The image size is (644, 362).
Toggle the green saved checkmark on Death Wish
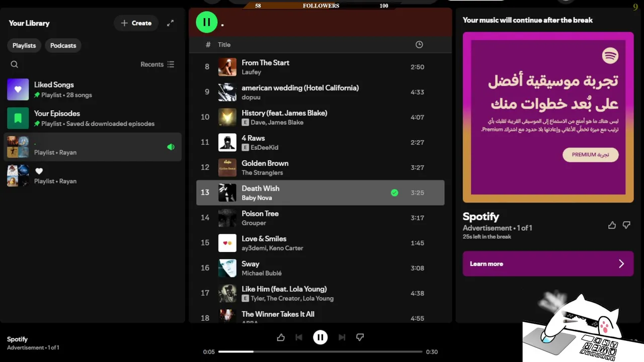(x=394, y=193)
